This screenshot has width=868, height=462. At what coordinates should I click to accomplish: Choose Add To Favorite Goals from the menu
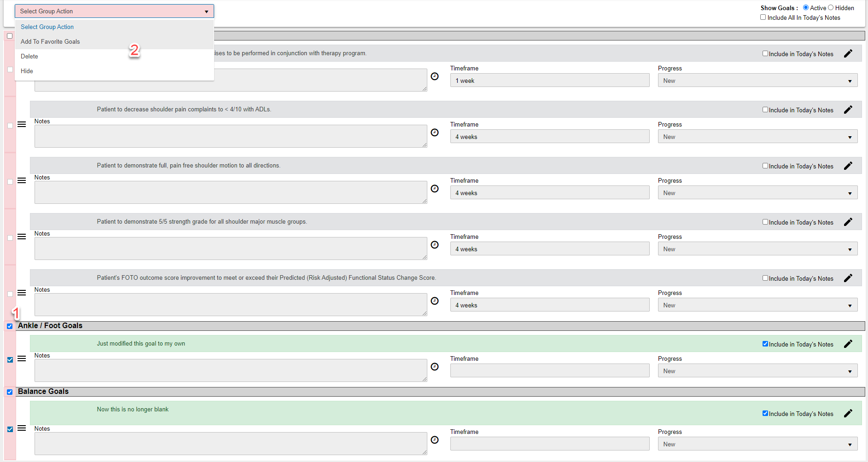point(50,41)
